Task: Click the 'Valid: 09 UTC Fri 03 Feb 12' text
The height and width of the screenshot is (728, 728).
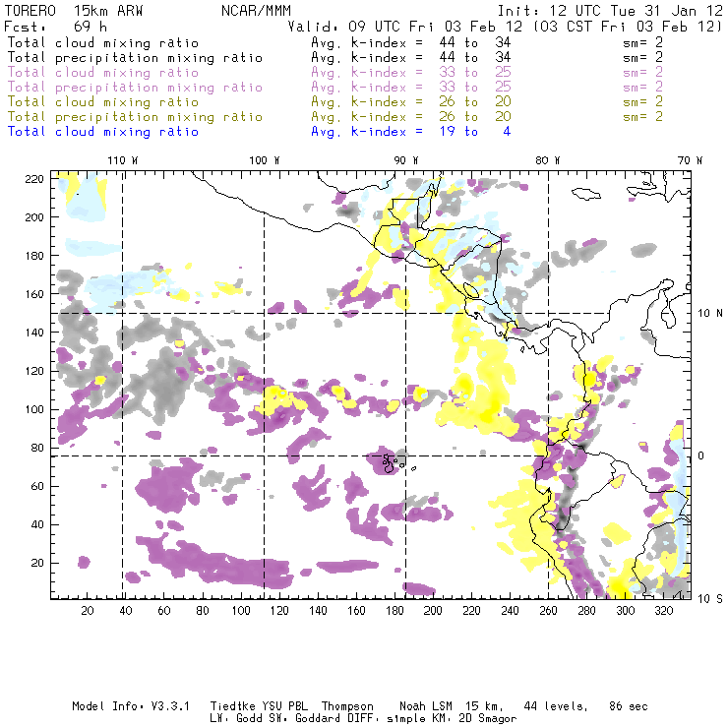Action: click(x=405, y=27)
